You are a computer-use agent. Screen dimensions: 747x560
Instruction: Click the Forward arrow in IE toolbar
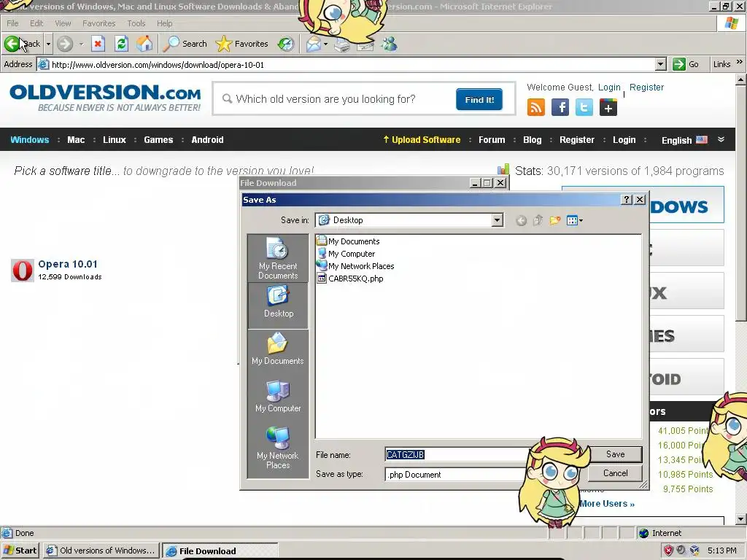[65, 44]
